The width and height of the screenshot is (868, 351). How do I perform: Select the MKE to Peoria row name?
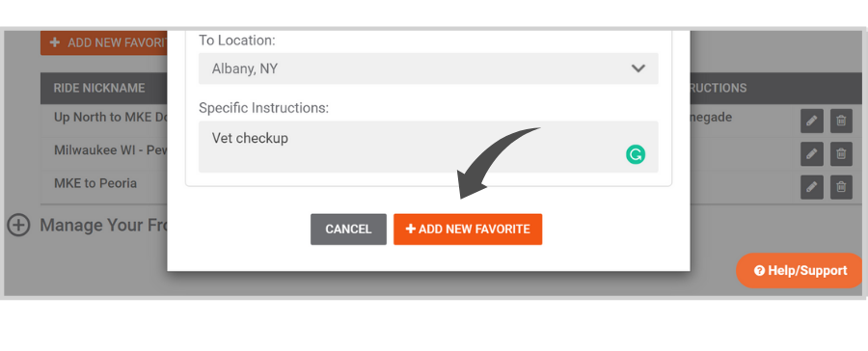tap(95, 183)
